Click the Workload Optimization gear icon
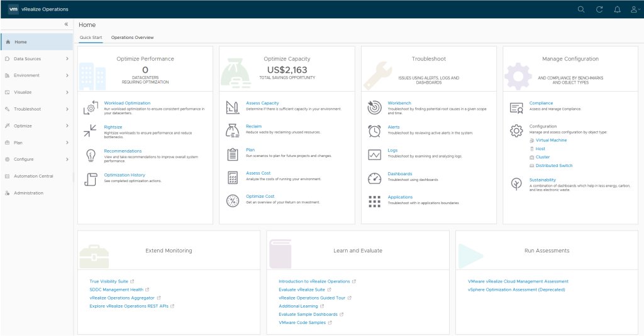The image size is (644, 336). point(91,107)
